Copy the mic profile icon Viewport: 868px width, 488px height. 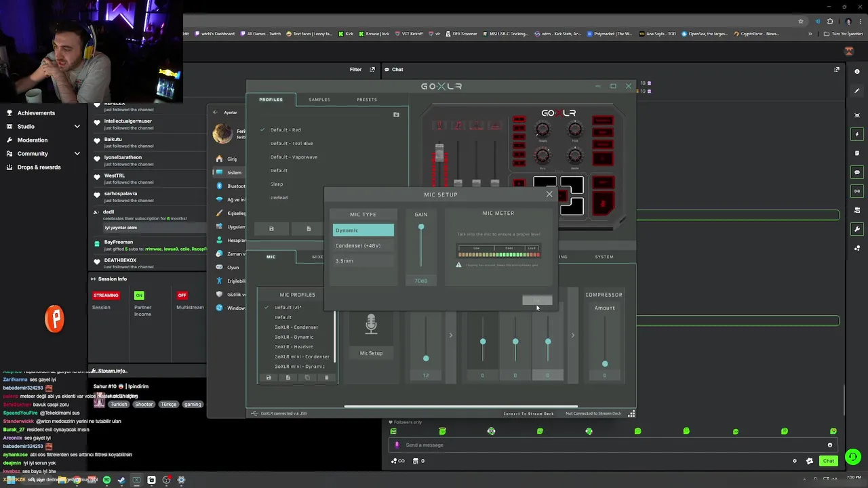[x=307, y=378]
